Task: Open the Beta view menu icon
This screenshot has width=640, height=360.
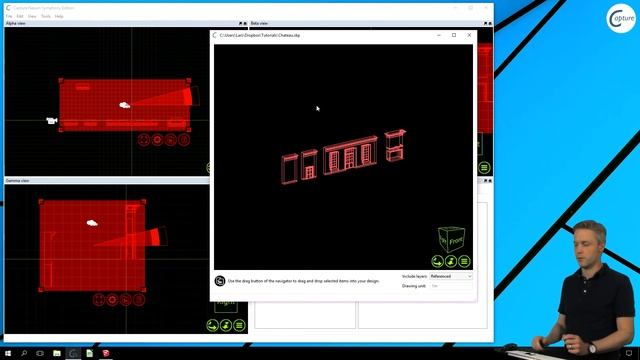Action: pos(484,167)
